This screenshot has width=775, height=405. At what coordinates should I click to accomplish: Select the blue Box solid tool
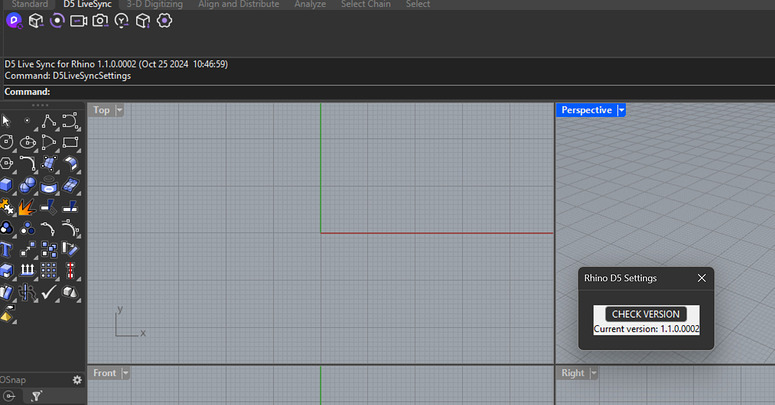tap(6, 185)
